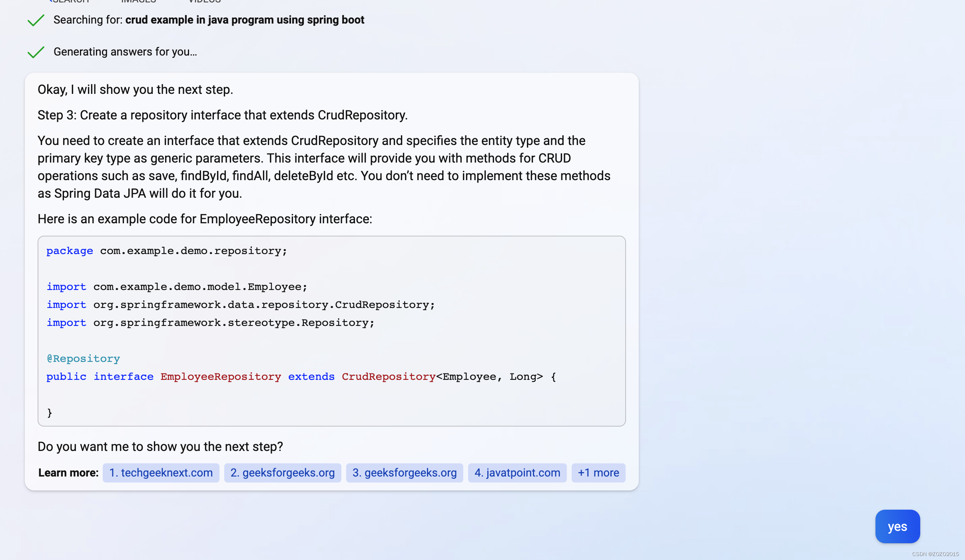Image resolution: width=965 pixels, height=560 pixels.
Task: Click the bold search query text
Action: (x=244, y=20)
